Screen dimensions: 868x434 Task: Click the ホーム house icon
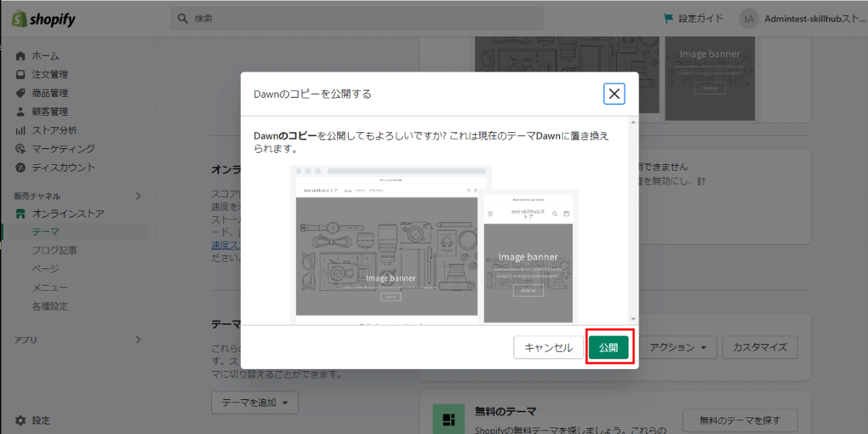[x=20, y=56]
